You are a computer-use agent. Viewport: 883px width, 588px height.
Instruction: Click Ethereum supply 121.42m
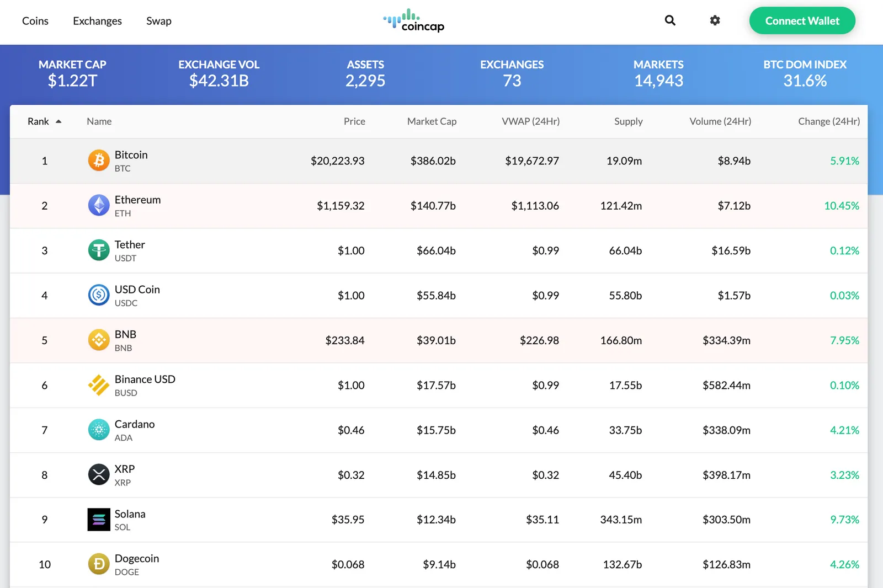pyautogui.click(x=621, y=206)
